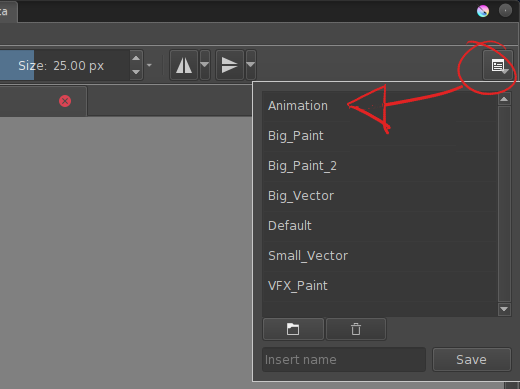Increase brush size with up stepper
Viewport: 520px width, 389px height.
click(136, 58)
